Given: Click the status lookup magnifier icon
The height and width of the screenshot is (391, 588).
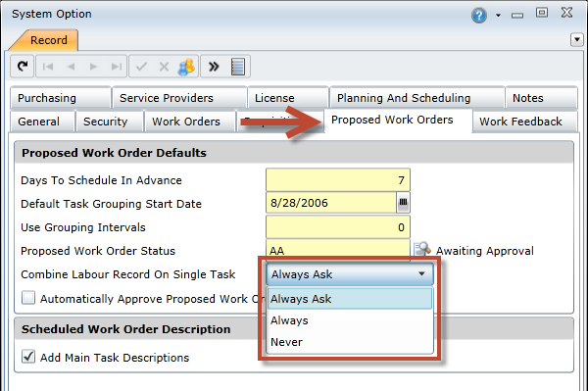Looking at the screenshot, I should (x=422, y=249).
